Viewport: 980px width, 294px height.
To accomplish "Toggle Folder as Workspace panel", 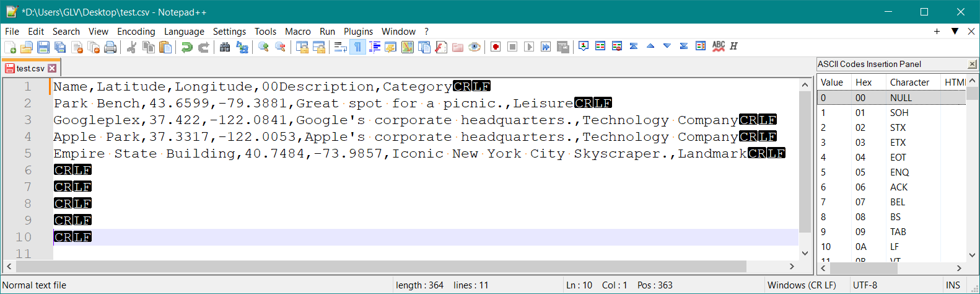I will point(458,47).
